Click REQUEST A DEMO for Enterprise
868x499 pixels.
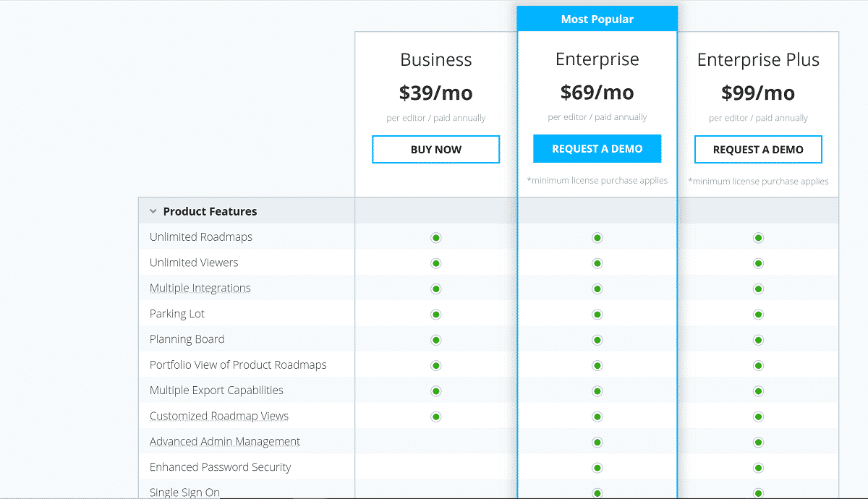point(597,148)
